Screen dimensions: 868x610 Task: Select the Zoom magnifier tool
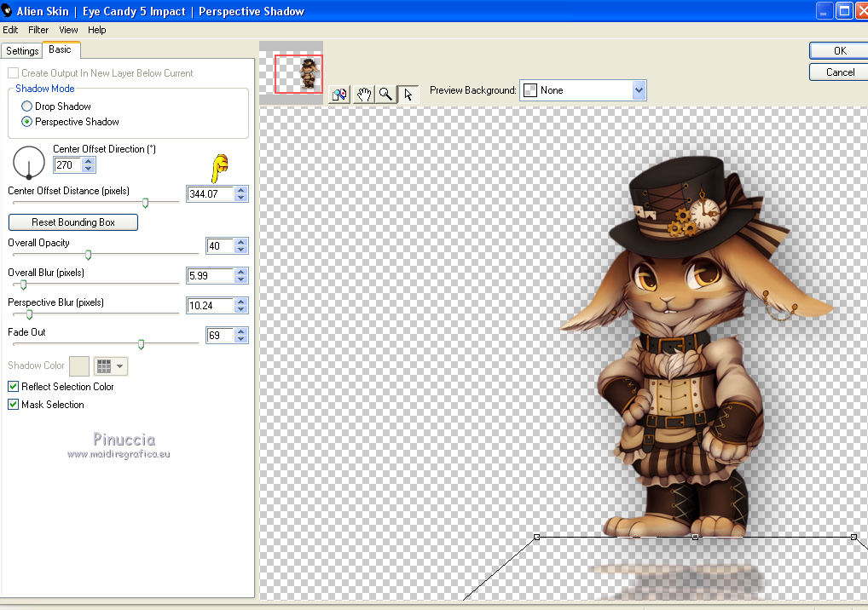pyautogui.click(x=386, y=95)
